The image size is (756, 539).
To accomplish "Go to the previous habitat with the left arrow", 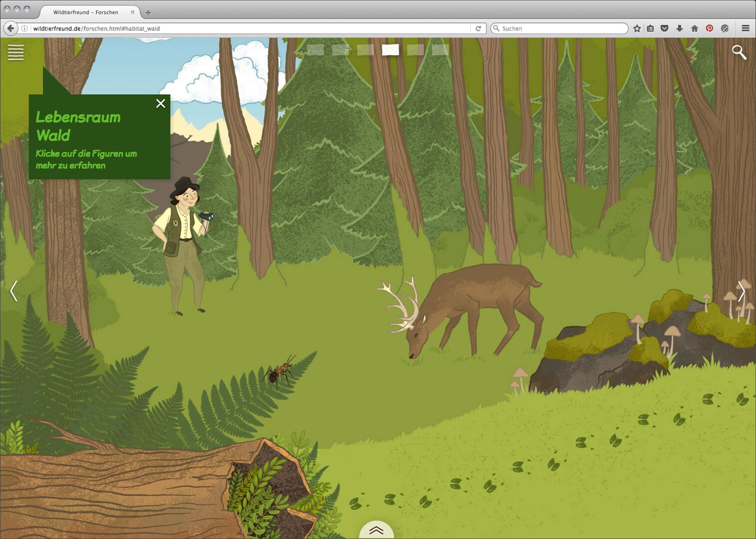I will pos(14,291).
